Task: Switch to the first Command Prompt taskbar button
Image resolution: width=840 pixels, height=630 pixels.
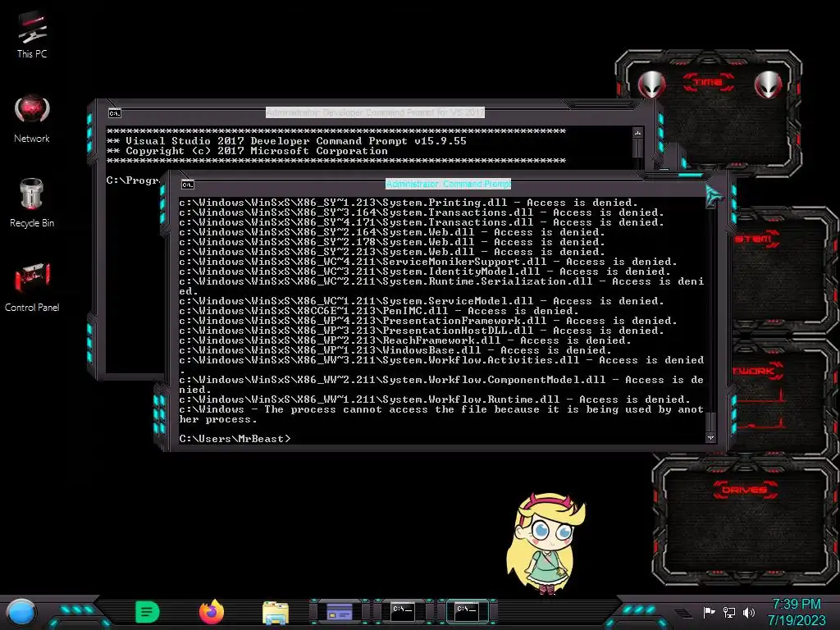Action: [x=403, y=611]
